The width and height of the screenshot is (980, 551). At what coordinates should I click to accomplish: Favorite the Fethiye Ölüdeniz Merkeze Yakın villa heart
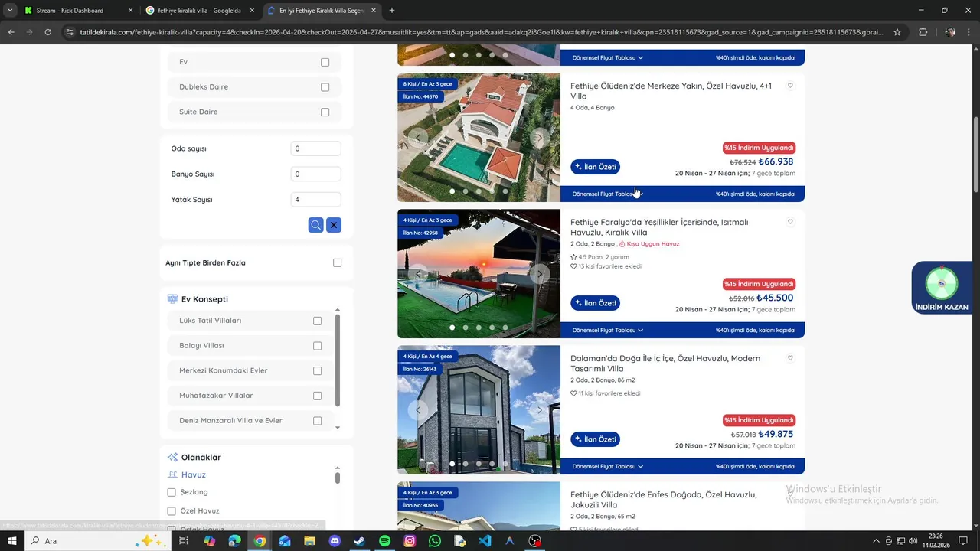[x=791, y=86]
